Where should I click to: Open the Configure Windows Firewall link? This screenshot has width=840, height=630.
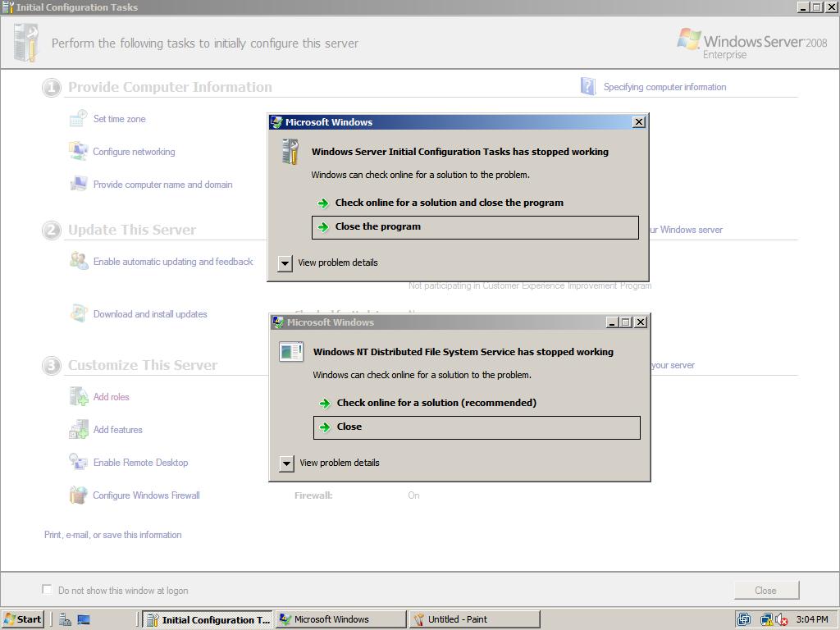click(x=146, y=495)
